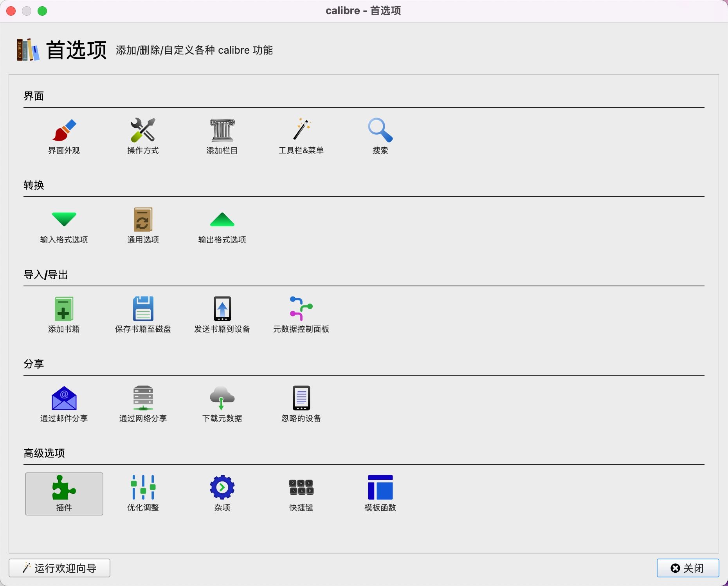Click the 添加/删除/自定义各种 calibre 功能 subtitle
This screenshot has width=728, height=586.
194,50
